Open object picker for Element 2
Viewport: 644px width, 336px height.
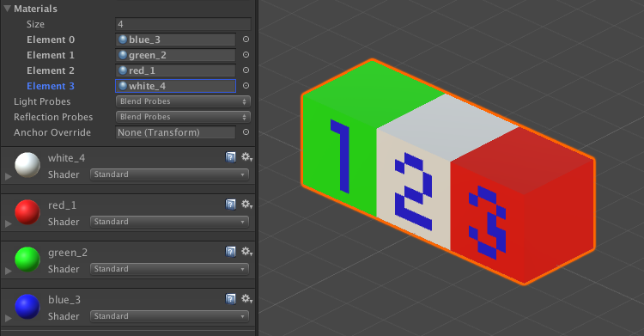[246, 70]
